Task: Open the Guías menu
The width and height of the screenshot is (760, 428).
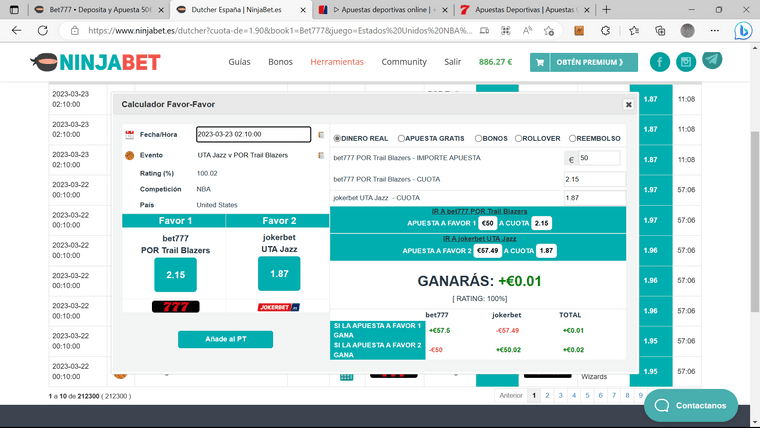Action: click(x=239, y=62)
